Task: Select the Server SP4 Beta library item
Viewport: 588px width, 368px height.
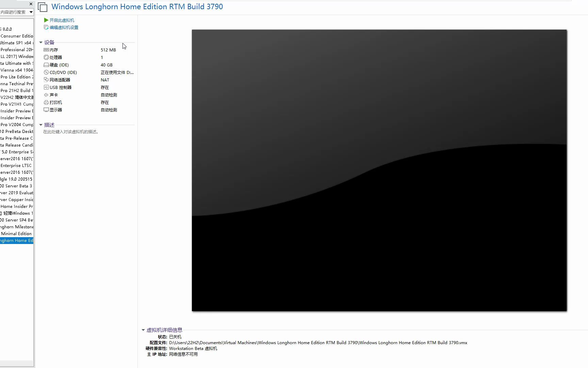Action: (x=17, y=220)
